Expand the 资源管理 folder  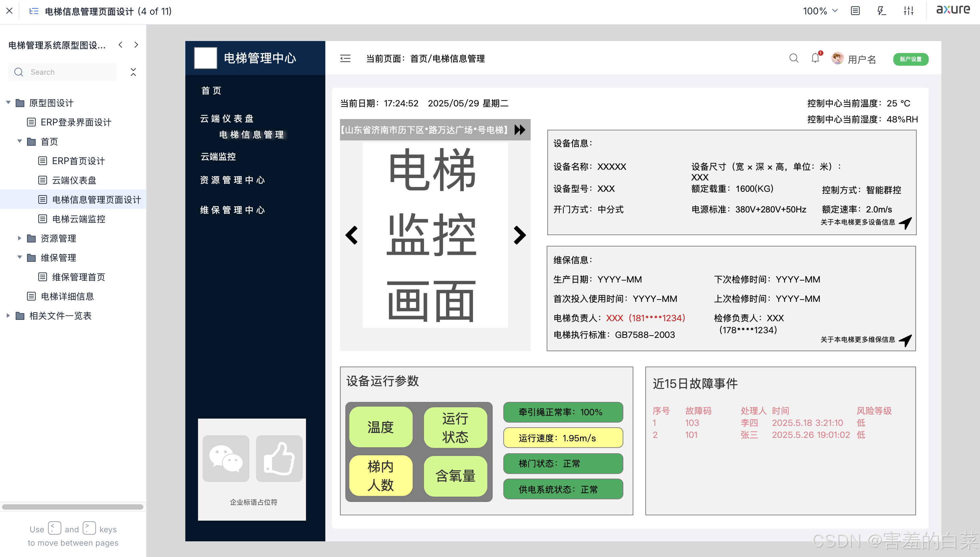(x=19, y=238)
